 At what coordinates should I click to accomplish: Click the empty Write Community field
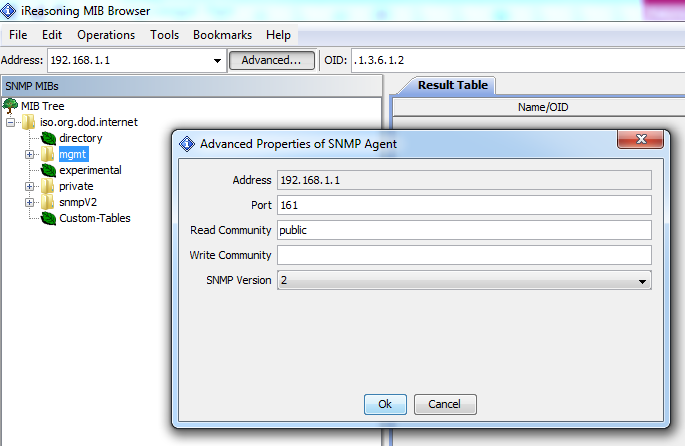pos(464,255)
